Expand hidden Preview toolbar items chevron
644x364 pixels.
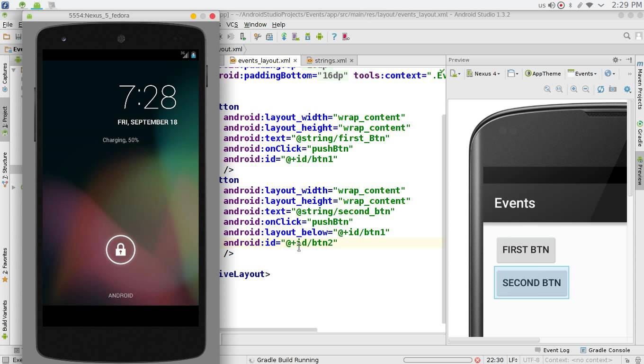629,73
